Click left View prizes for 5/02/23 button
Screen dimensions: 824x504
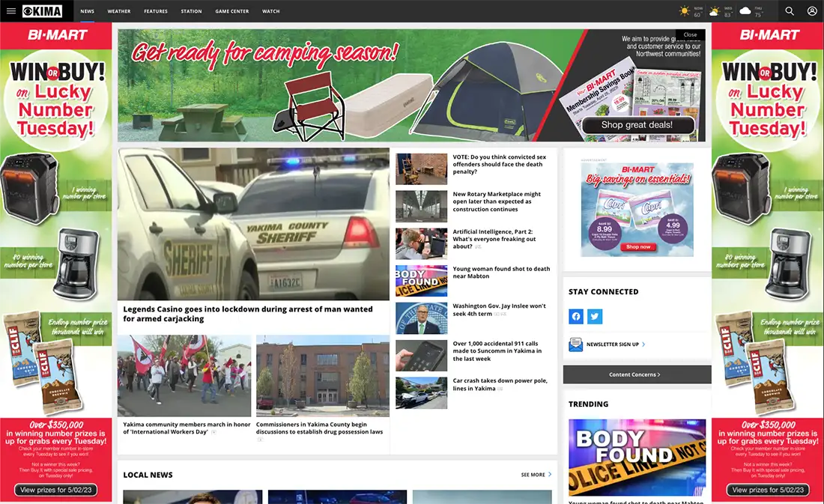coord(55,490)
